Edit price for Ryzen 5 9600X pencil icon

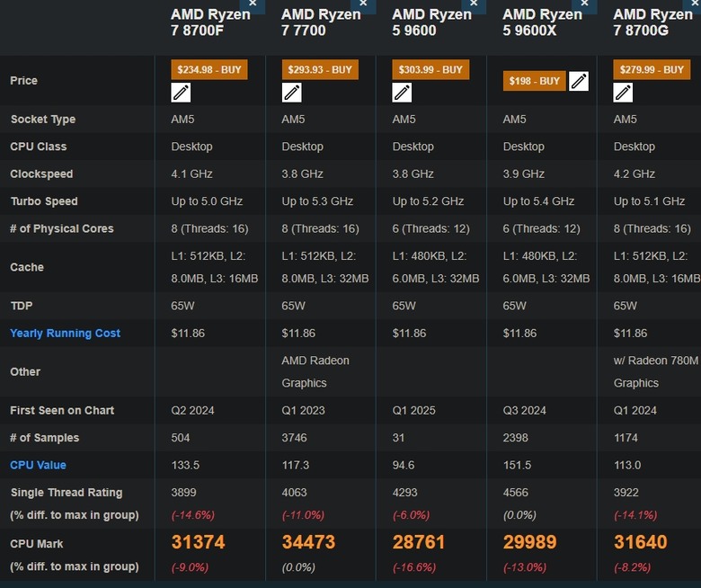coord(579,81)
